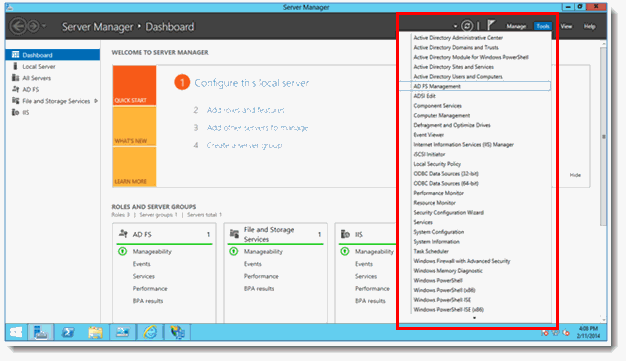Click the Forward navigation arrow
This screenshot has width=626, height=361.
tap(34, 26)
